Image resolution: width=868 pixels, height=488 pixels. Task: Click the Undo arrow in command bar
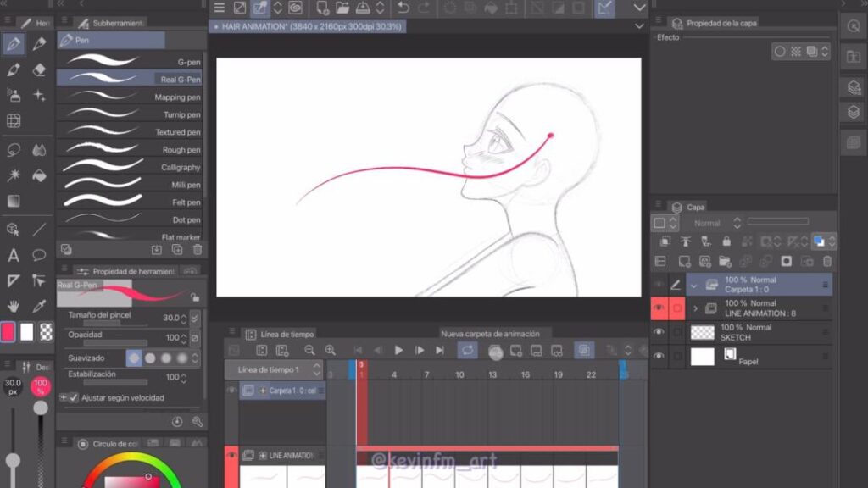pyautogui.click(x=403, y=8)
